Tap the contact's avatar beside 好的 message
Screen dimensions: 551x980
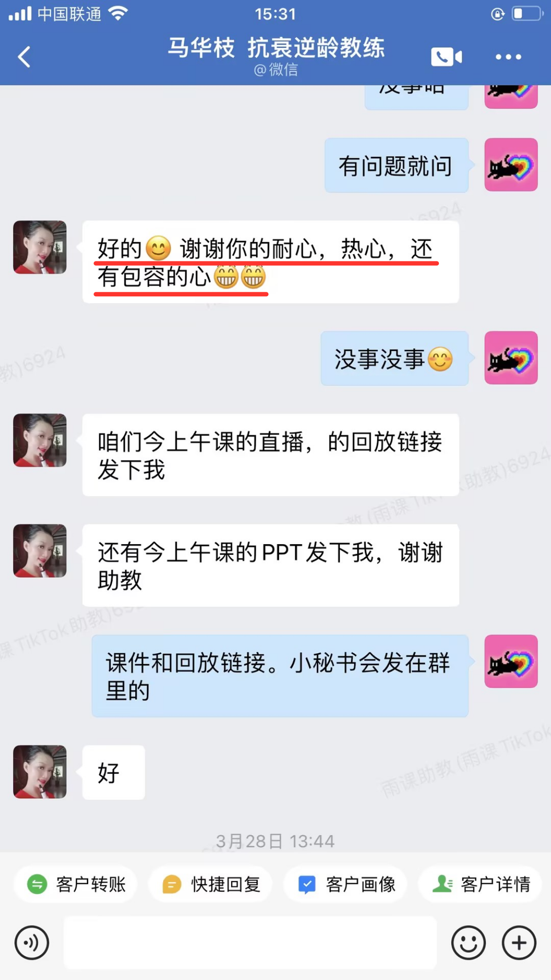(40, 247)
